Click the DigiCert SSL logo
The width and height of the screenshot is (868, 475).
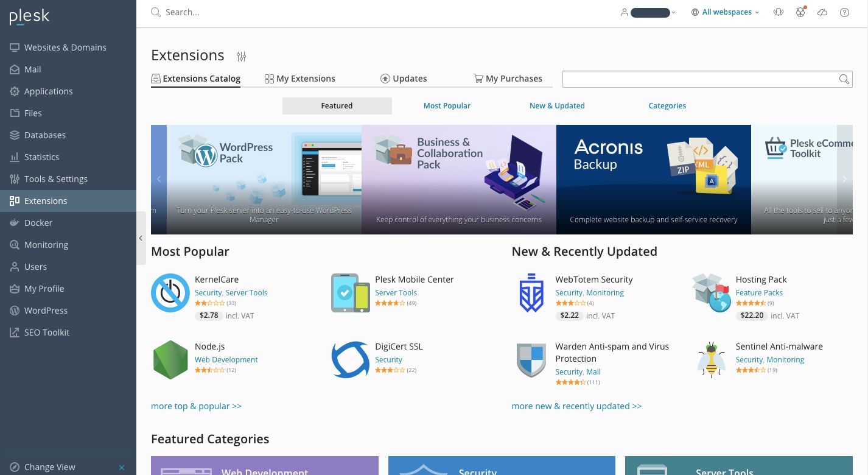pyautogui.click(x=351, y=360)
